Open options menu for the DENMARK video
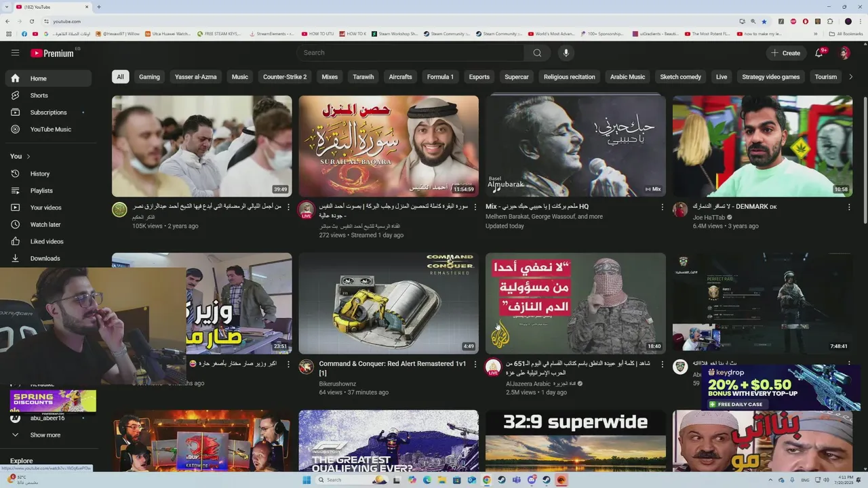The image size is (868, 488). point(849,207)
